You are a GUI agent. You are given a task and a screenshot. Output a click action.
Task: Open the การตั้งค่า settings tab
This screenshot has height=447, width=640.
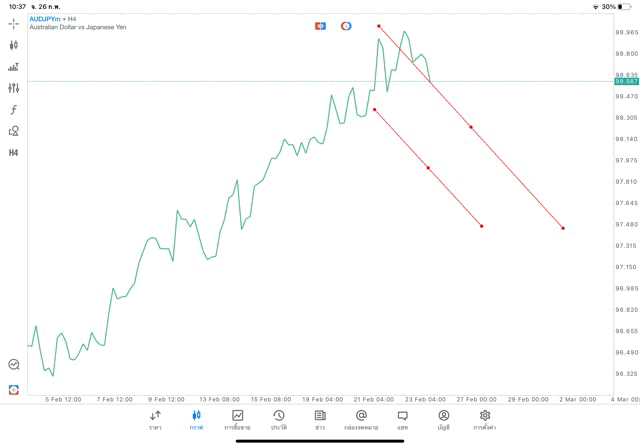point(485,419)
